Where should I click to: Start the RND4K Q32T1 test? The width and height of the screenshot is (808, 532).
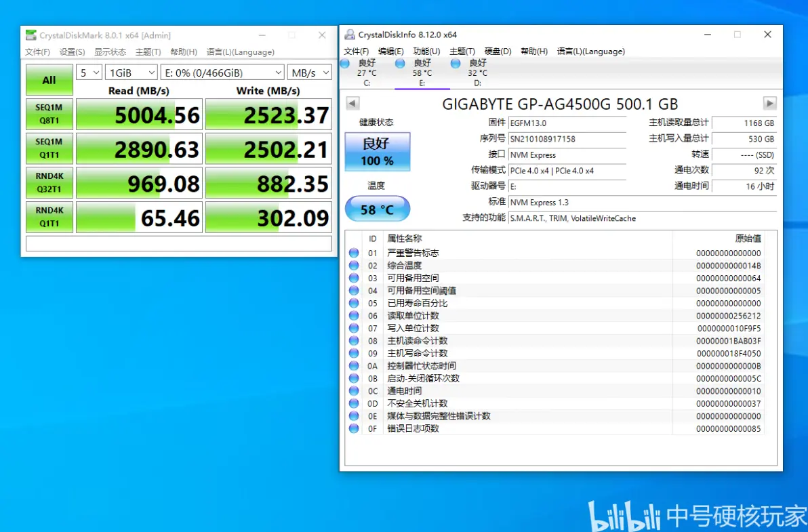[49, 183]
